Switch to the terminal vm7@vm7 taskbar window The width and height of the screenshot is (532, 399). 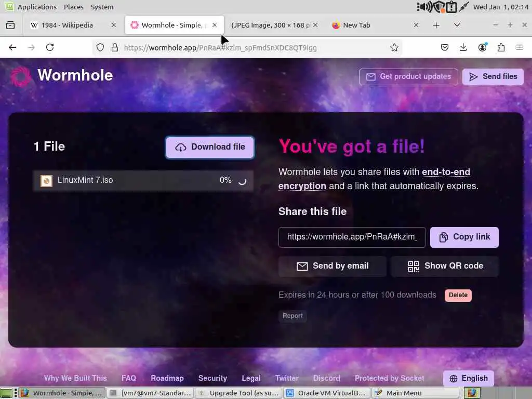click(150, 393)
